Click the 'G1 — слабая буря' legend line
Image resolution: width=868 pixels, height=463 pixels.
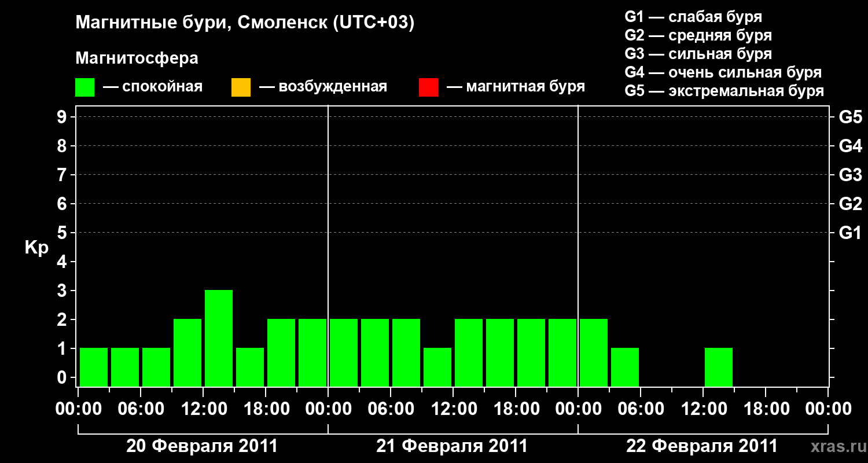(x=693, y=16)
